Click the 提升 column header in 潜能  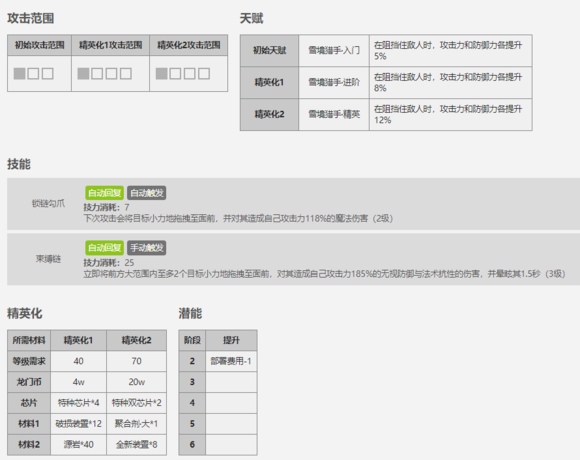coord(231,340)
